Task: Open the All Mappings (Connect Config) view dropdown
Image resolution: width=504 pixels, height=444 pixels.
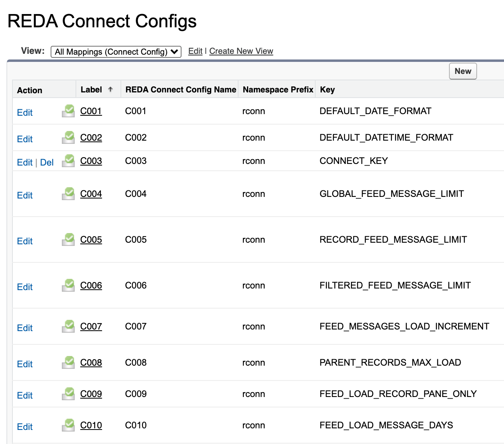Action: (x=116, y=52)
